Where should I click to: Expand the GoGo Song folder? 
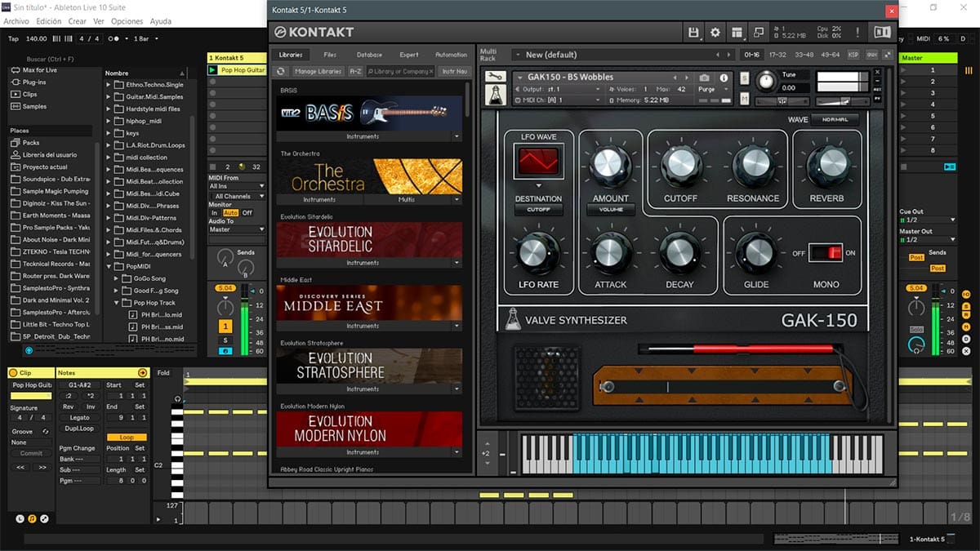point(117,278)
